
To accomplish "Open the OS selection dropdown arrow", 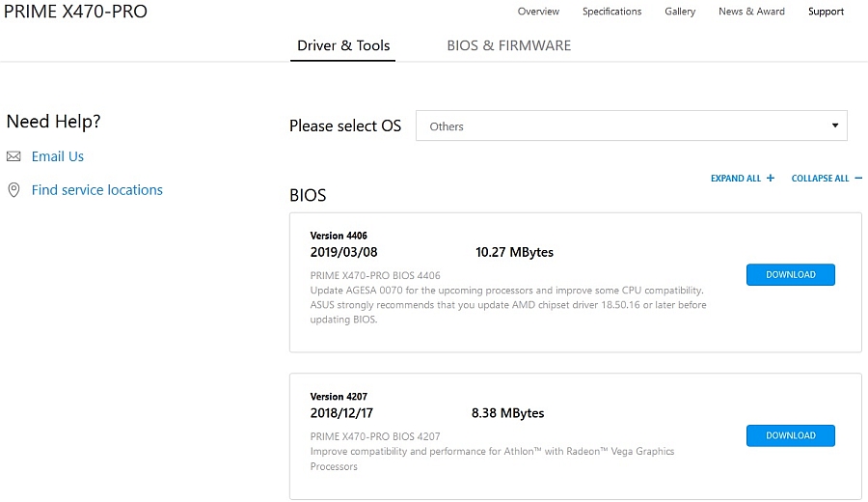I will (835, 125).
